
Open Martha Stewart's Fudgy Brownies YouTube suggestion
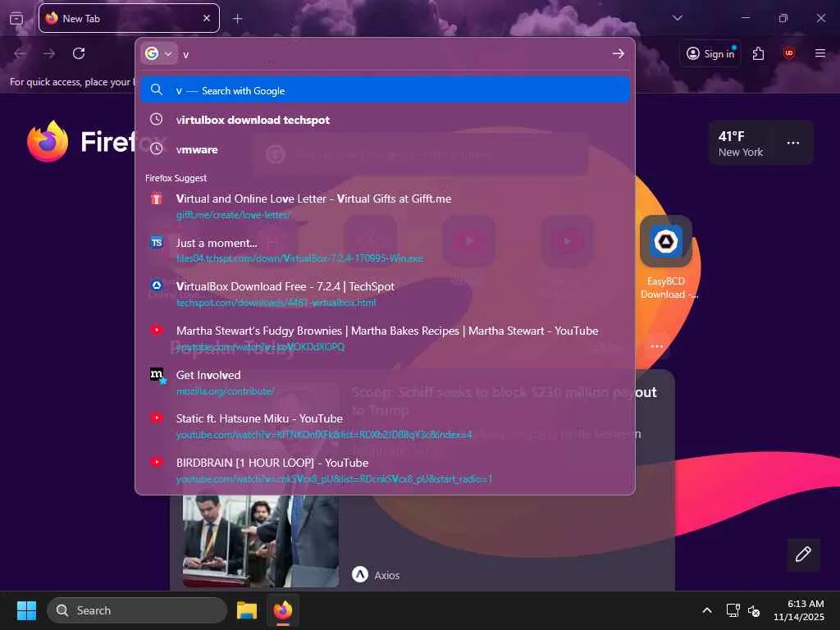click(385, 338)
